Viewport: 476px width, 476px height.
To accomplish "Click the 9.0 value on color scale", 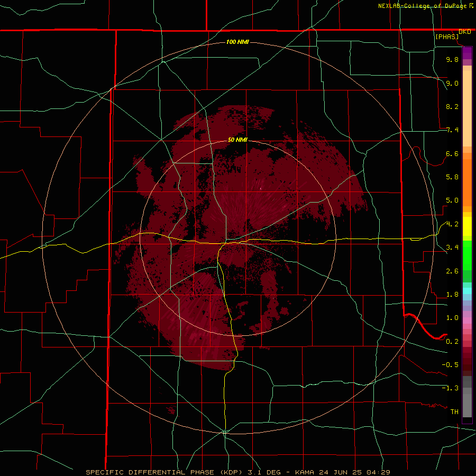I will click(x=452, y=83).
